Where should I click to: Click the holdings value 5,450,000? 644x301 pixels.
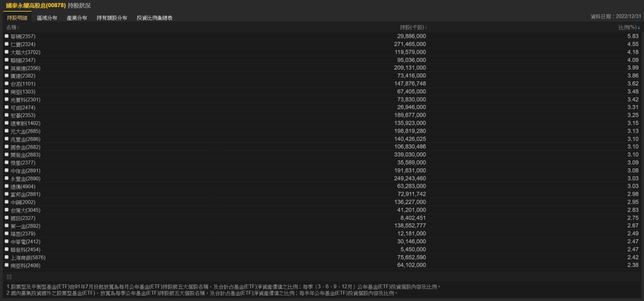pyautogui.click(x=413, y=249)
